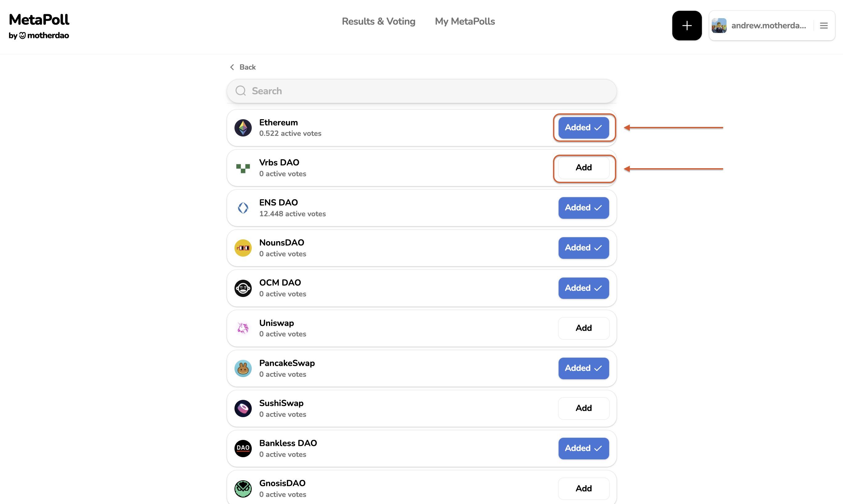Add GnosisDAO with the Add button
The width and height of the screenshot is (843, 504).
click(583, 488)
